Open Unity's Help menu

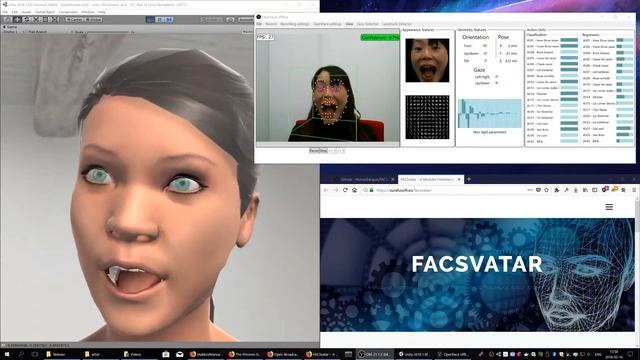pyautogui.click(x=102, y=12)
